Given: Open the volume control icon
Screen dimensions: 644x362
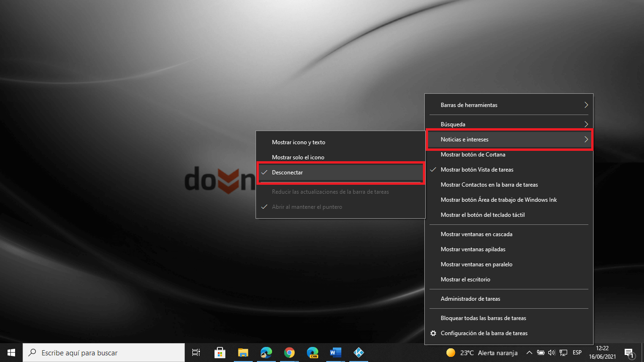Looking at the screenshot, I should tap(552, 353).
